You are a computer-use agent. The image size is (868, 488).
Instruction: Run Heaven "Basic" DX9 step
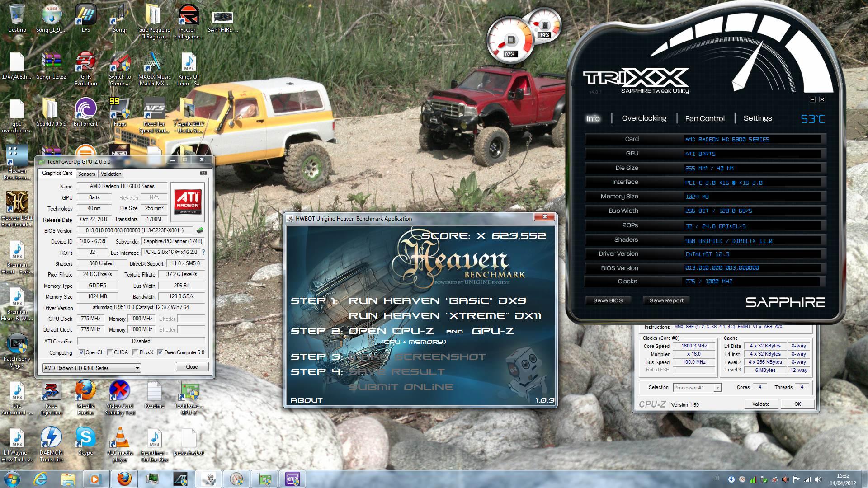coord(437,301)
